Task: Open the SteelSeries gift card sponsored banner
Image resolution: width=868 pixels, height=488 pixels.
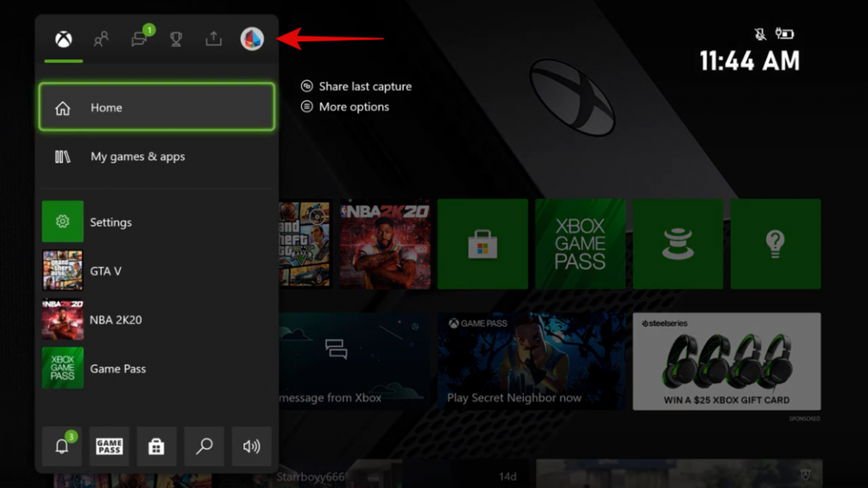Action: click(727, 360)
